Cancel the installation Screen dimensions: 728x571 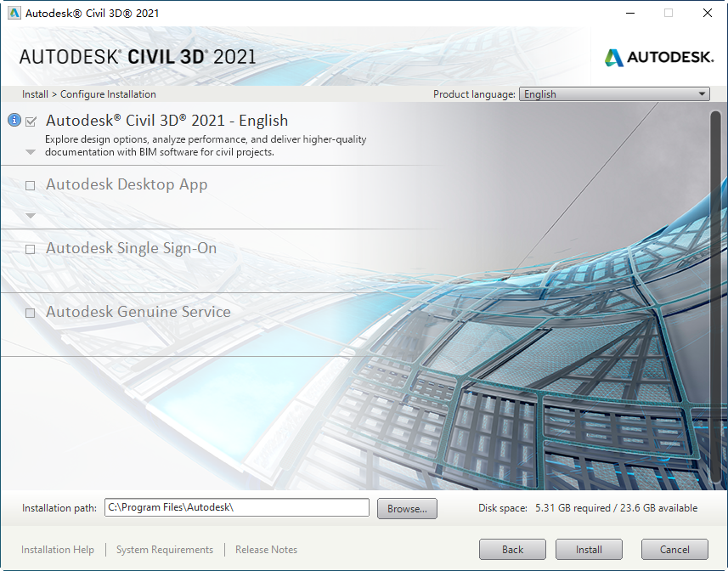tap(674, 550)
